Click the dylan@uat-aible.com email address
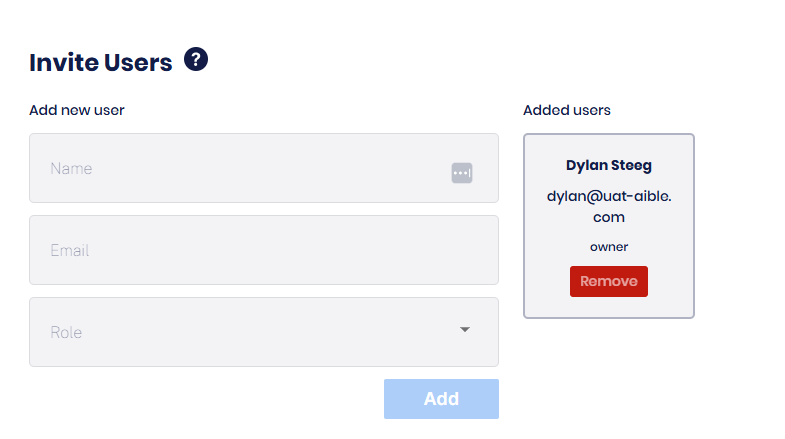The image size is (785, 439). (x=608, y=206)
